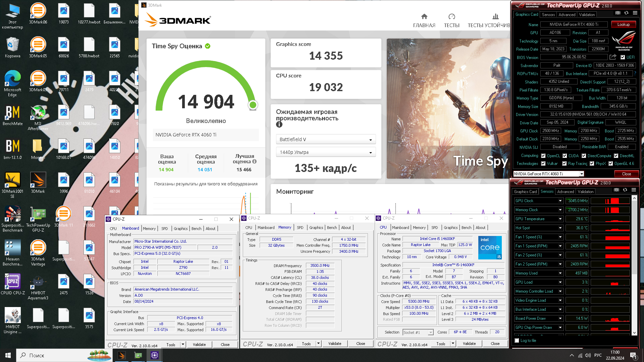The height and width of the screenshot is (362, 644).
Task: Launch Heaven Benchmark desktop icon
Action: (12, 253)
